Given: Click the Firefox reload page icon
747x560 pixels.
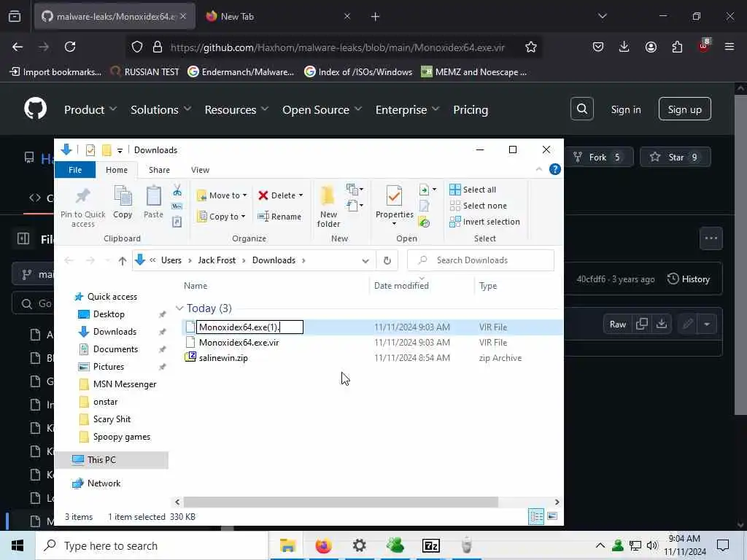Looking at the screenshot, I should (x=70, y=47).
